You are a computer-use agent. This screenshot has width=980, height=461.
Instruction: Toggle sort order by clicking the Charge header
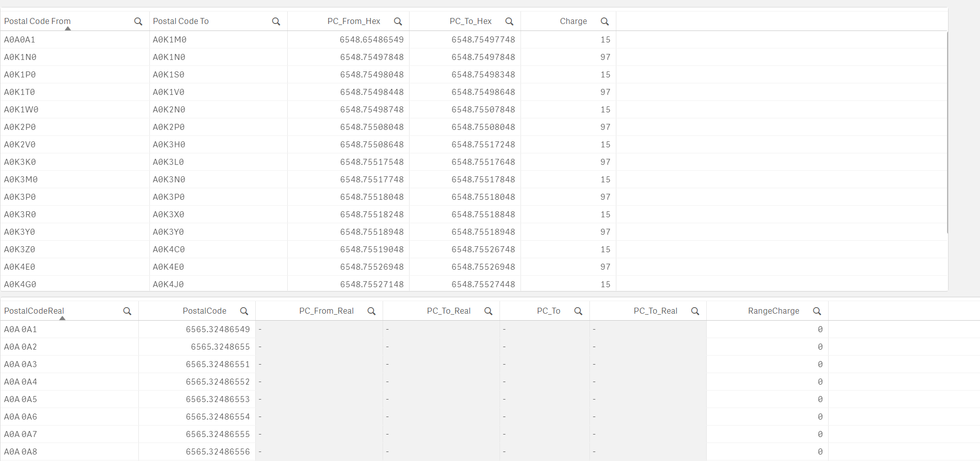[x=573, y=21]
